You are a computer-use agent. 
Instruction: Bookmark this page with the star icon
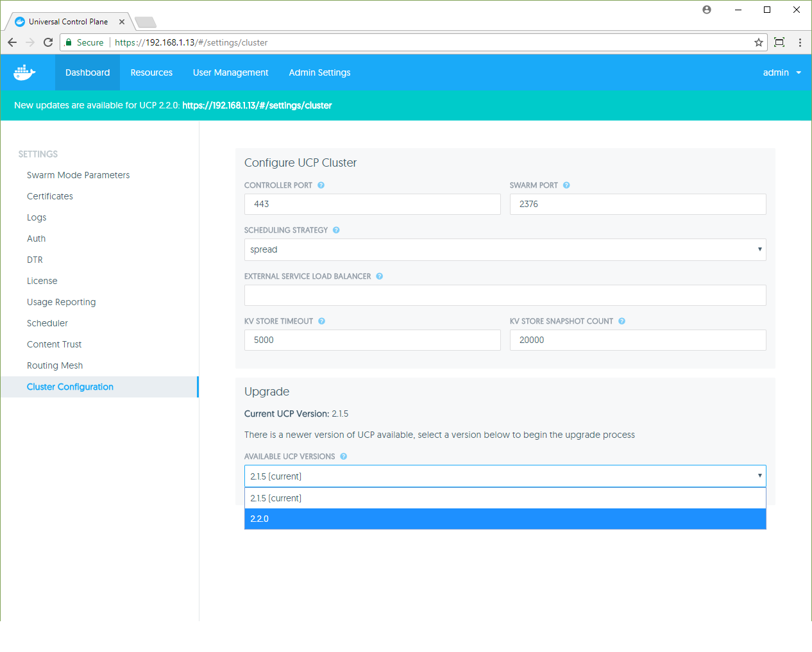pyautogui.click(x=759, y=42)
